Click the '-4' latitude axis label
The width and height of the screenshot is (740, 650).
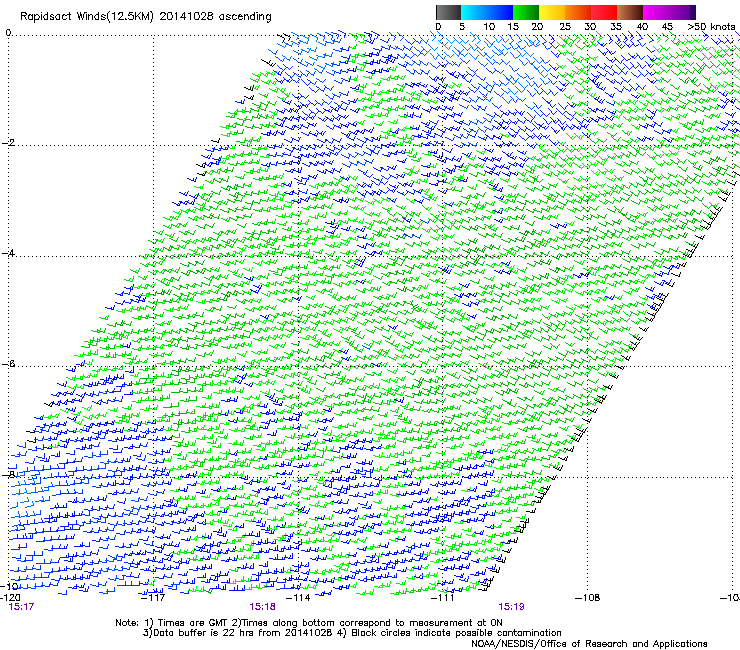(7, 253)
